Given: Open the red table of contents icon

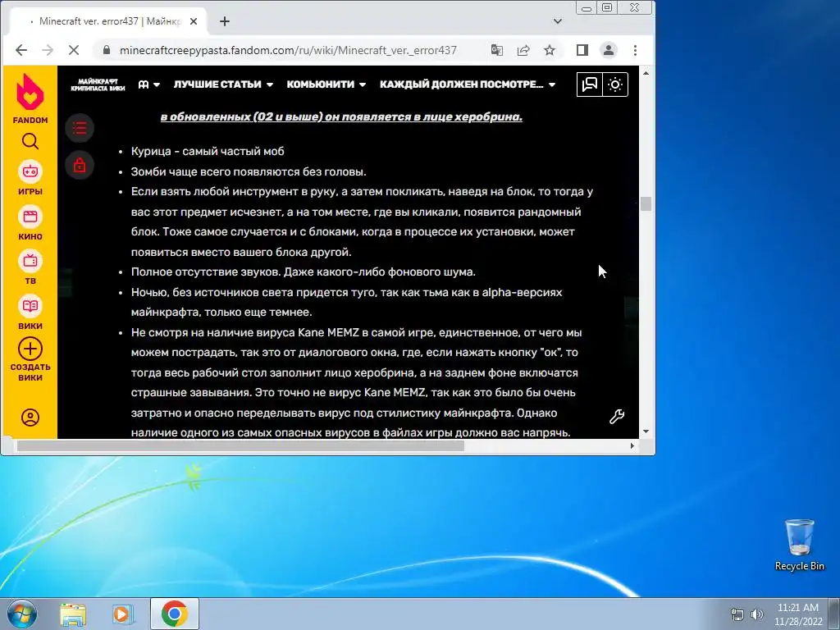Looking at the screenshot, I should point(80,127).
